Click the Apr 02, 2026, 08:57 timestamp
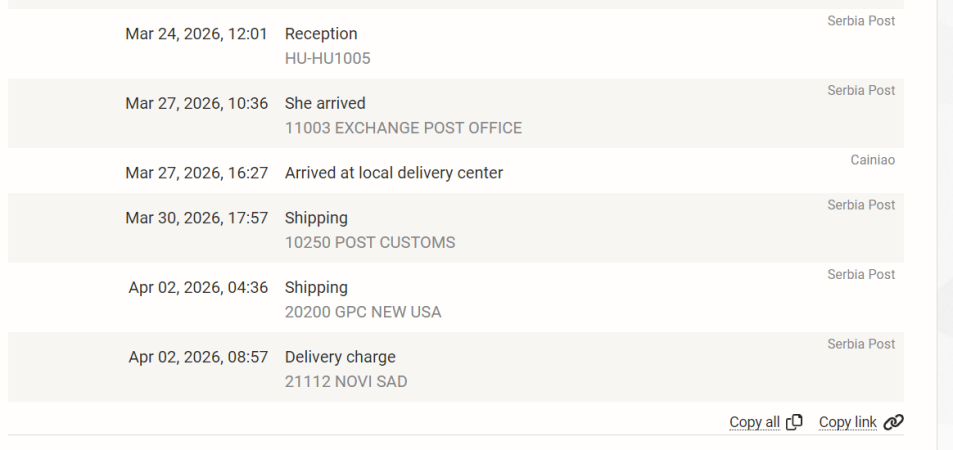Viewport: 953px width, 450px height. point(198,357)
